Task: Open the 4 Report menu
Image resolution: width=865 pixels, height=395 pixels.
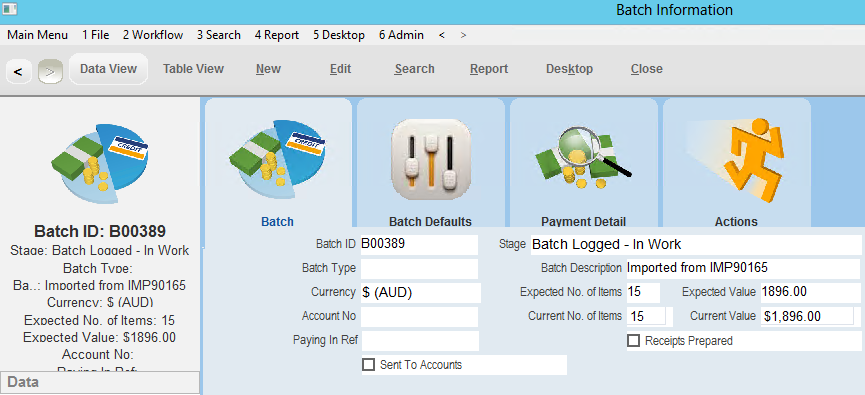Action: point(277,35)
